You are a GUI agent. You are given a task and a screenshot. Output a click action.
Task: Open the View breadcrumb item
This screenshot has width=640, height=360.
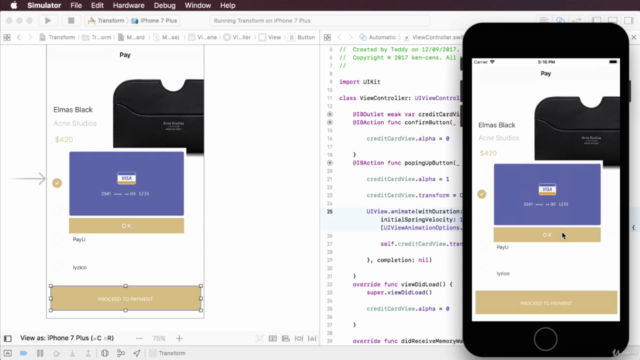270,37
